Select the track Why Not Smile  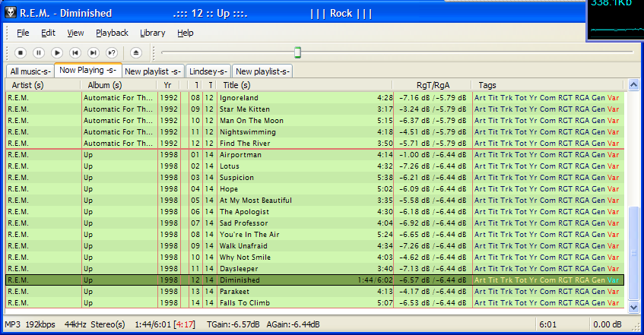[x=315, y=258]
